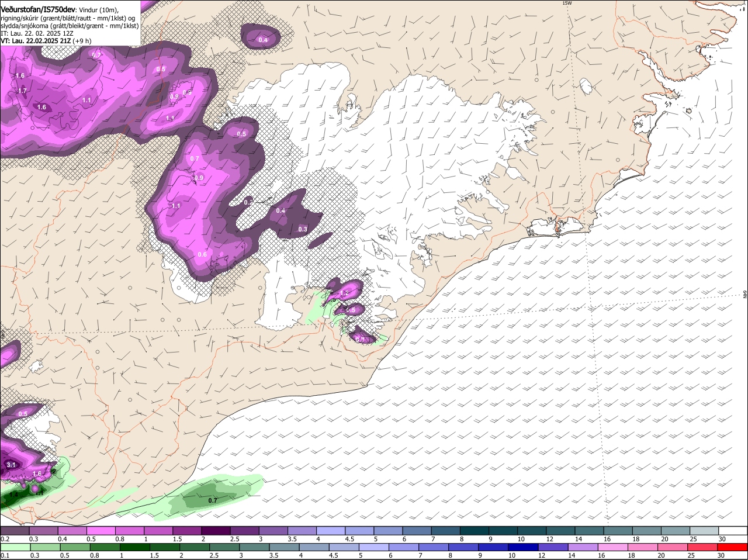This screenshot has height=560, width=748.
Task: Click the "Vindur (10m)" heading text
Action: pyautogui.click(x=99, y=10)
